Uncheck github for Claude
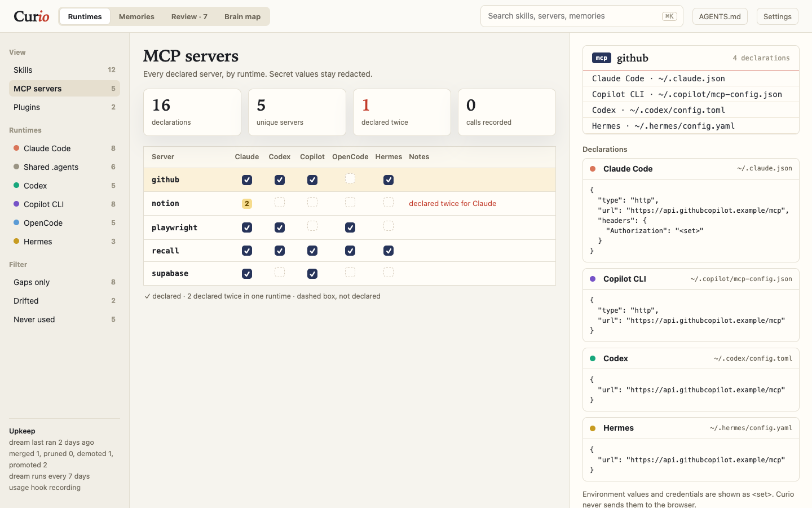The width and height of the screenshot is (812, 508). [x=247, y=180]
